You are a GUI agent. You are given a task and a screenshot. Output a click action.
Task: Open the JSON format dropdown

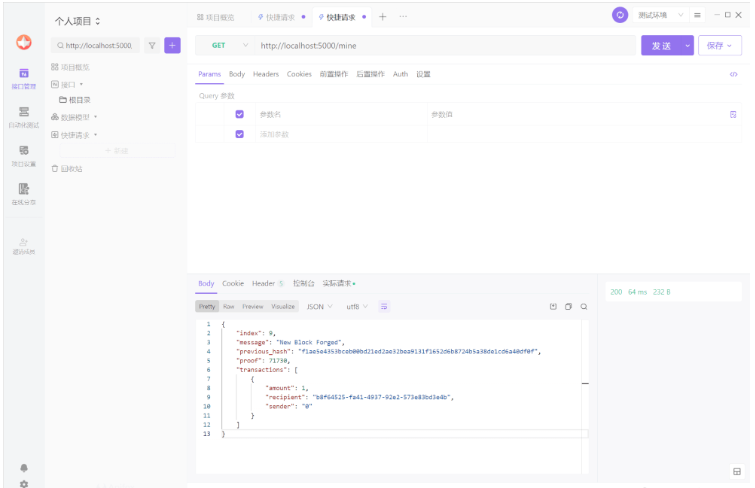pos(320,306)
